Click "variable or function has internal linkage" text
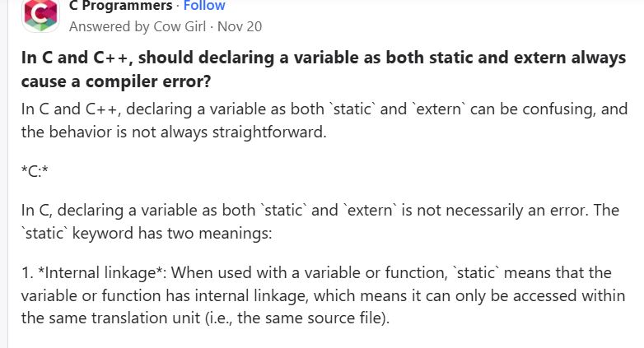The height and width of the screenshot is (348, 644). click(x=164, y=296)
